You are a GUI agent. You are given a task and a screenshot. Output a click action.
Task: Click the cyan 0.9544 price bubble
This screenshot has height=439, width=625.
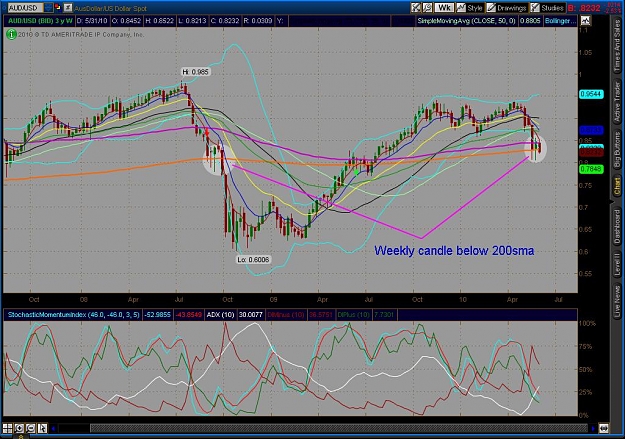click(x=591, y=94)
